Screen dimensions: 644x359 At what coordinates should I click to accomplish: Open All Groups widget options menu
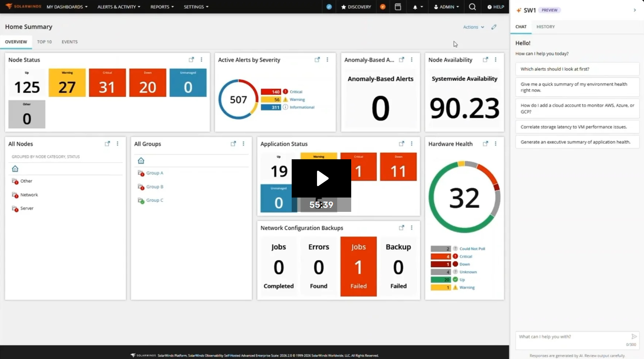coord(244,144)
